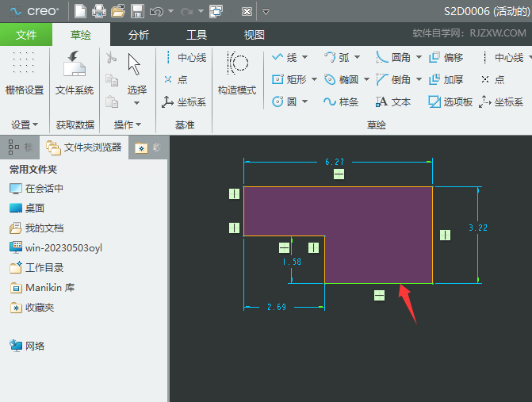This screenshot has width=532, height=402.
Task: Click the Copy icon in 操作 group
Action: (x=112, y=80)
